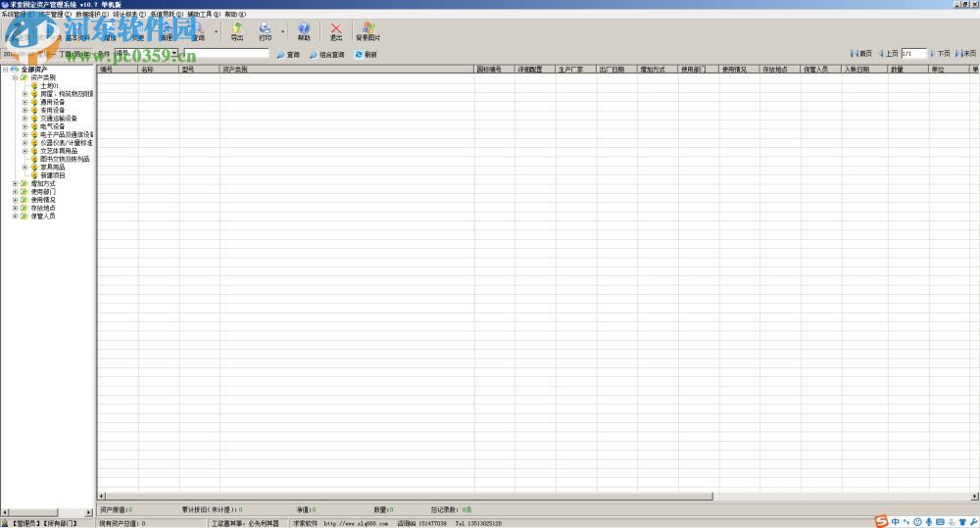Select the 全部资产 root node
The image size is (980, 528).
pyautogui.click(x=33, y=70)
